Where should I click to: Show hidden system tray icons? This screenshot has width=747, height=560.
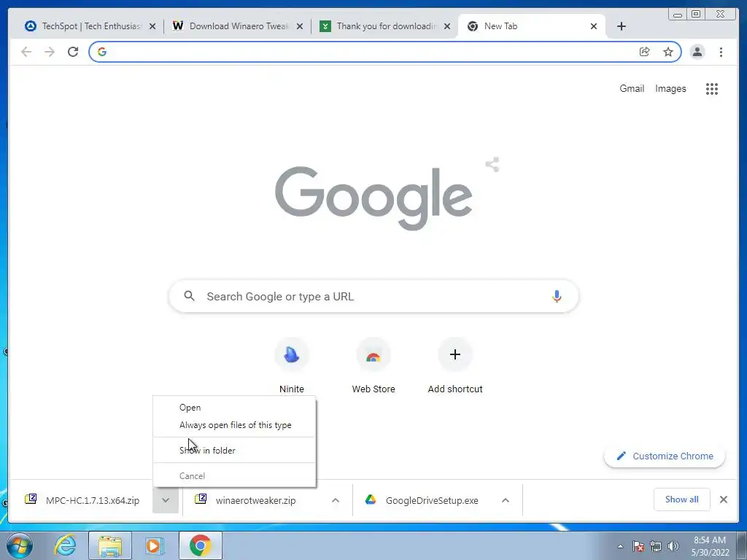(x=620, y=546)
